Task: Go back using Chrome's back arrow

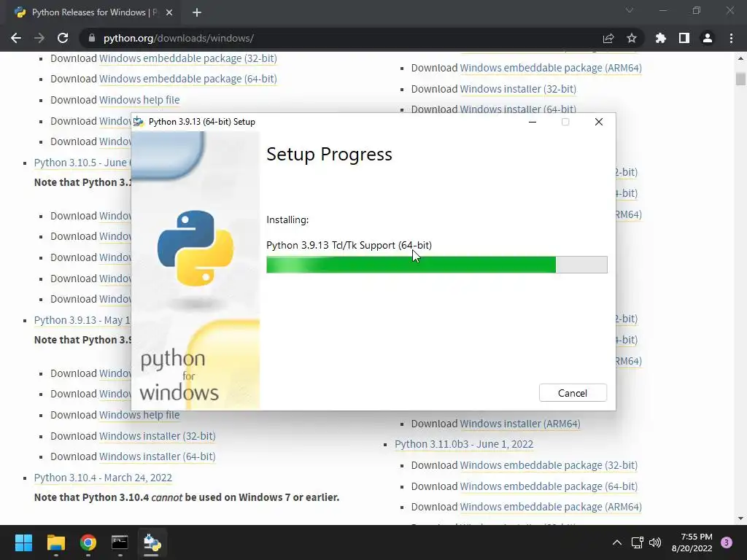Action: pyautogui.click(x=16, y=38)
